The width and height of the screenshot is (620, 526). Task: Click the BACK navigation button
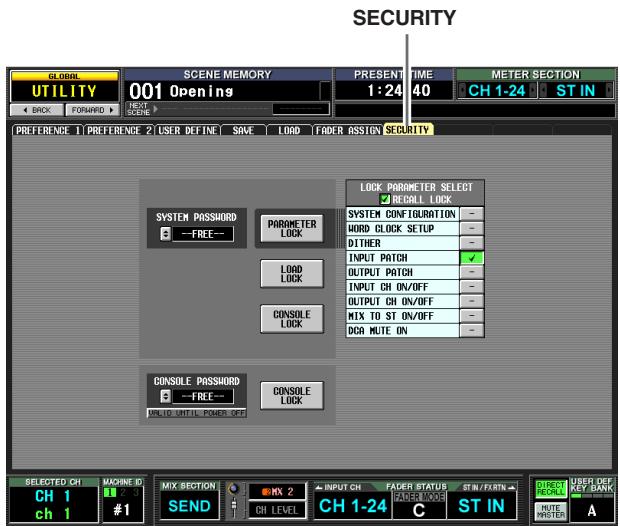point(37,110)
